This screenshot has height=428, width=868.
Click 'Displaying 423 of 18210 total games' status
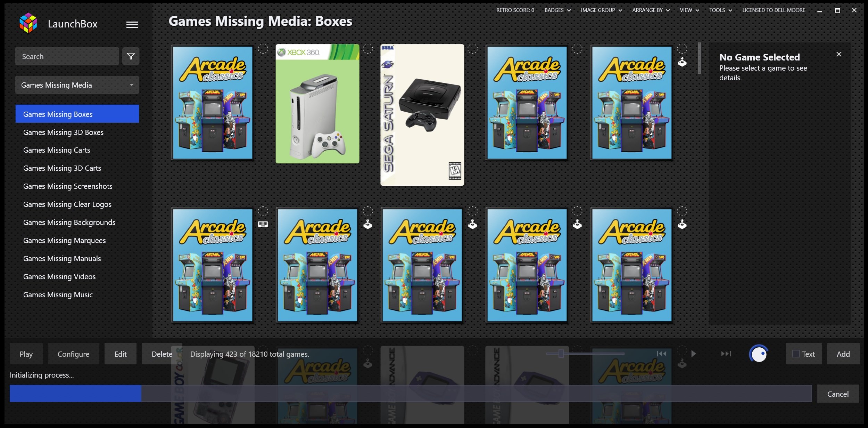tap(249, 354)
